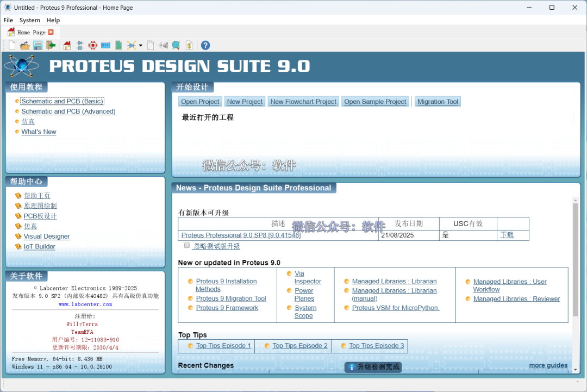Screen dimensions: 587x392
Task: Click the Open Project button
Action: (x=200, y=102)
